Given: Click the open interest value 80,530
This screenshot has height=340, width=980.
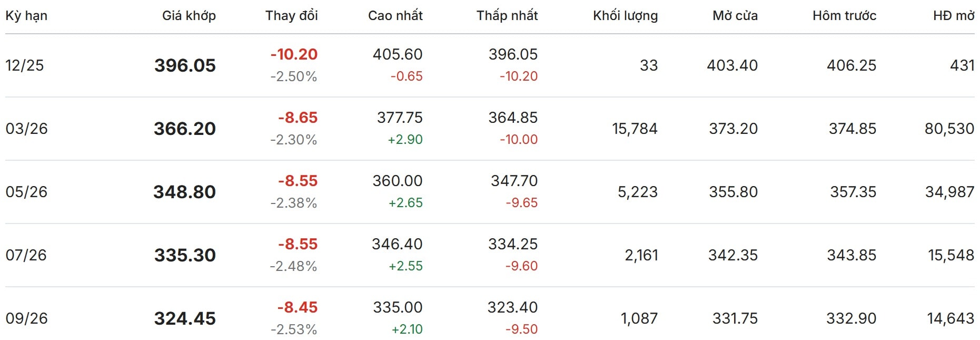Looking at the screenshot, I should tap(949, 129).
